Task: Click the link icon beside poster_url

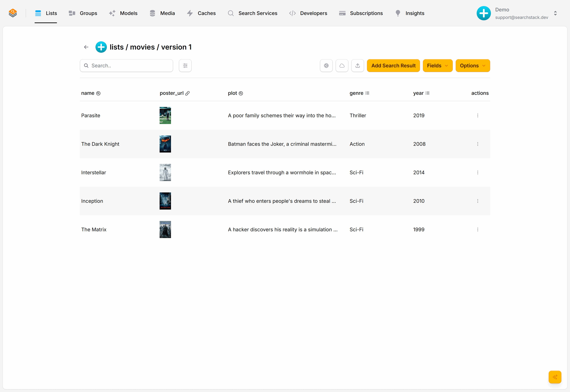Action: pos(188,93)
